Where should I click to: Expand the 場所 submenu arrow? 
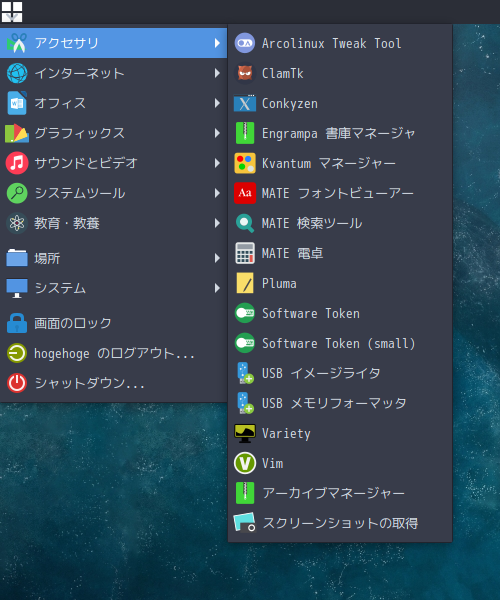pos(217,258)
